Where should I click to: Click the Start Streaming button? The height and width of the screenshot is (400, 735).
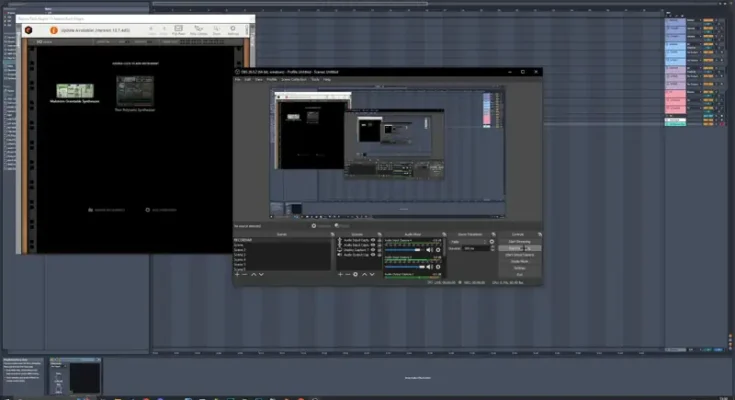[520, 241]
